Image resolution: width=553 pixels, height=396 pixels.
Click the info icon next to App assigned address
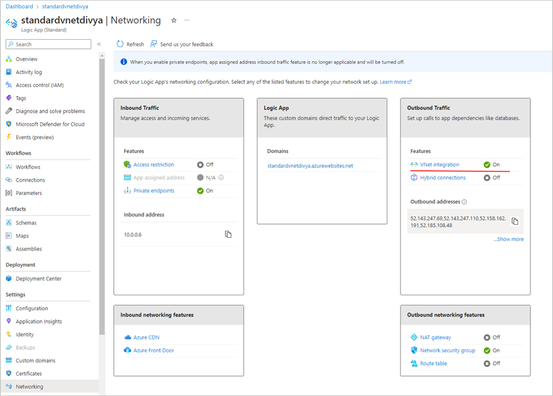[x=221, y=178]
